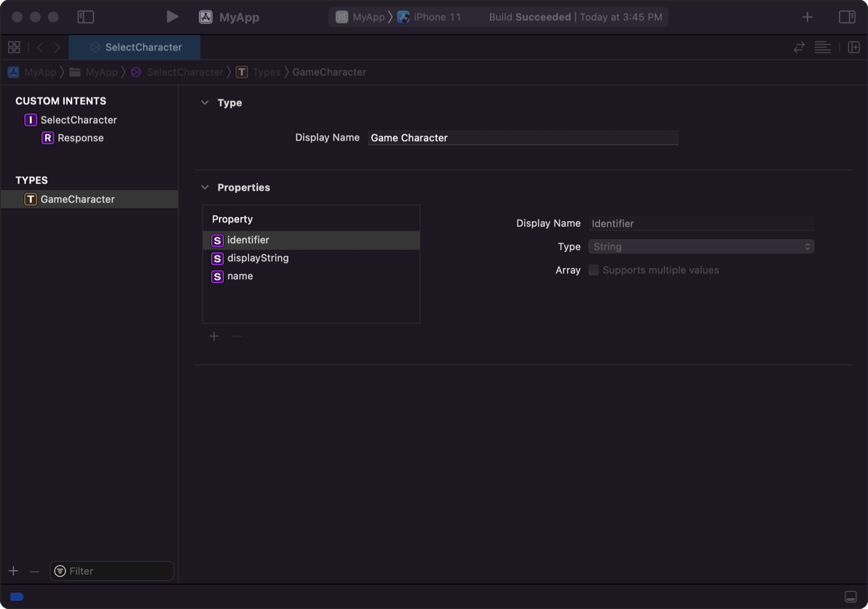
Task: Go back in editor history
Action: [x=40, y=47]
